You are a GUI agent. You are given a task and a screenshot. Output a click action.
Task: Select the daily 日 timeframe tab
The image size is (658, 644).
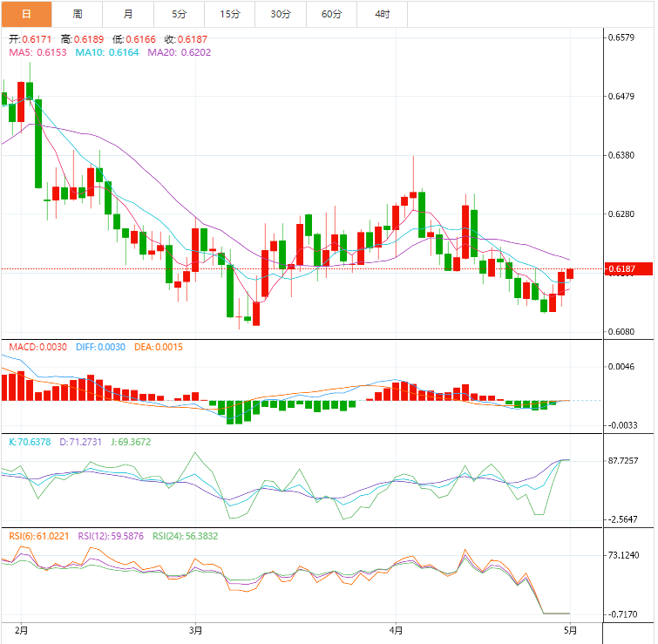(x=26, y=14)
